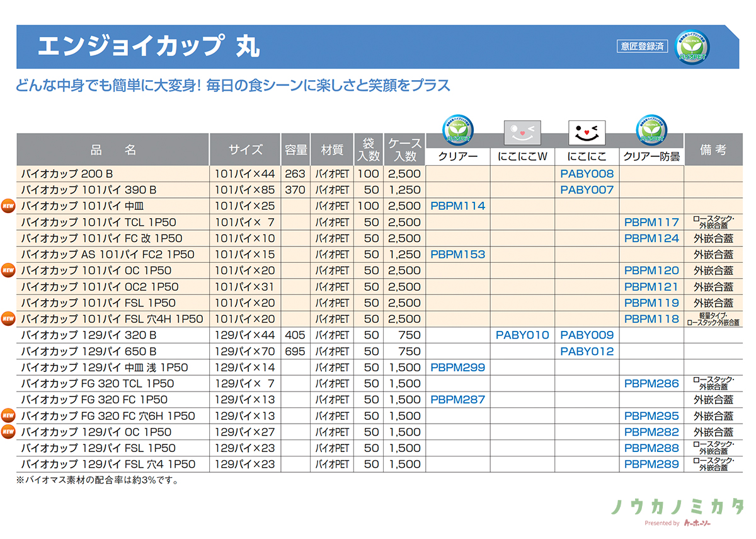The width and height of the screenshot is (756, 539).
Task: Click the 意匠登録済 label in header
Action: [x=642, y=46]
